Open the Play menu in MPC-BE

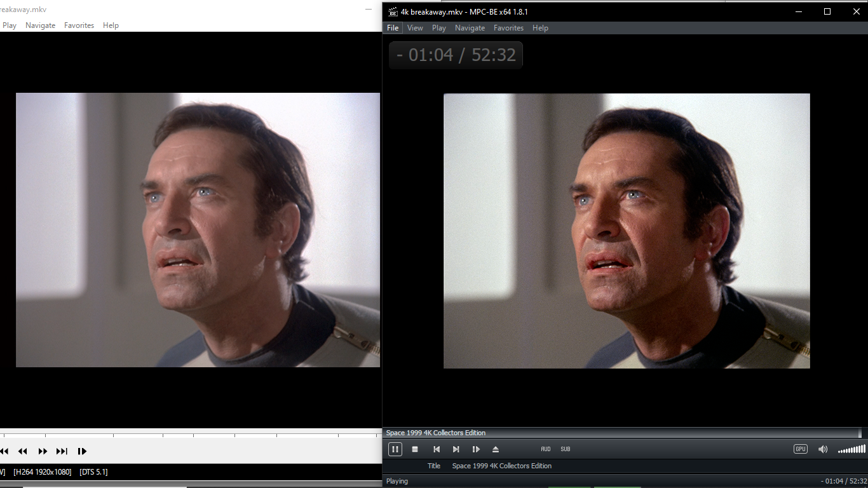pos(439,28)
